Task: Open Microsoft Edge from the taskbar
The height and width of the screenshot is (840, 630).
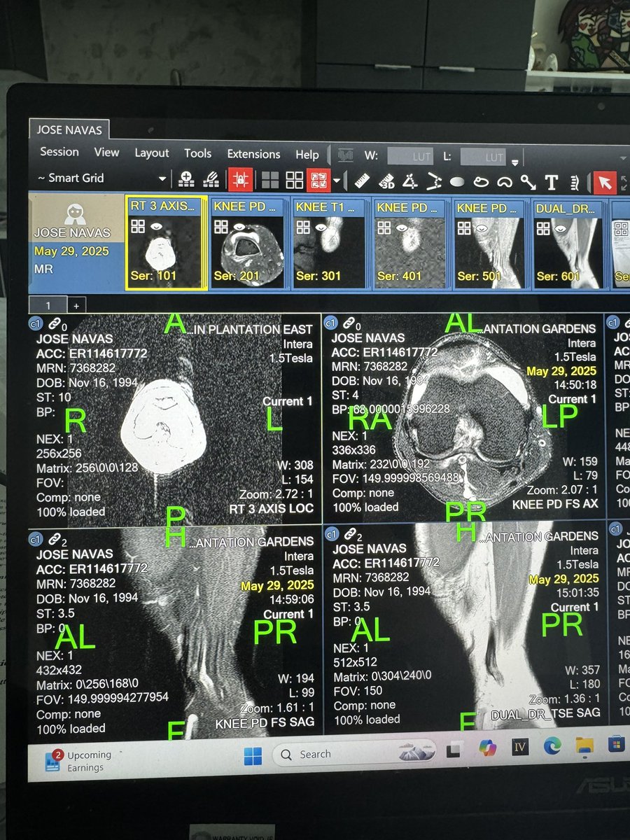Action: pos(552,746)
